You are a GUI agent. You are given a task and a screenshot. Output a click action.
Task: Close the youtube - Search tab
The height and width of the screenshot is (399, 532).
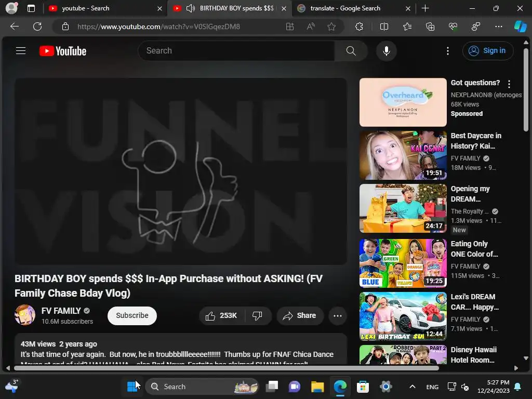(x=159, y=8)
